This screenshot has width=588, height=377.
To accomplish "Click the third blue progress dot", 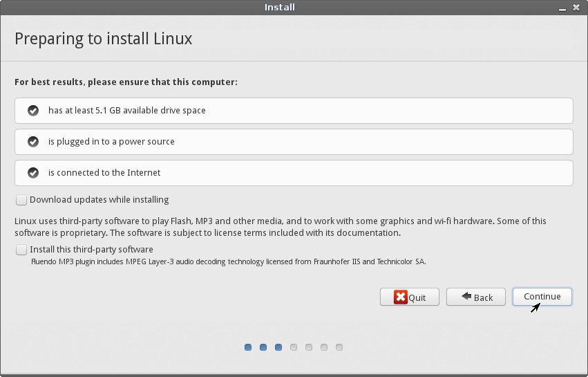I will coord(278,347).
